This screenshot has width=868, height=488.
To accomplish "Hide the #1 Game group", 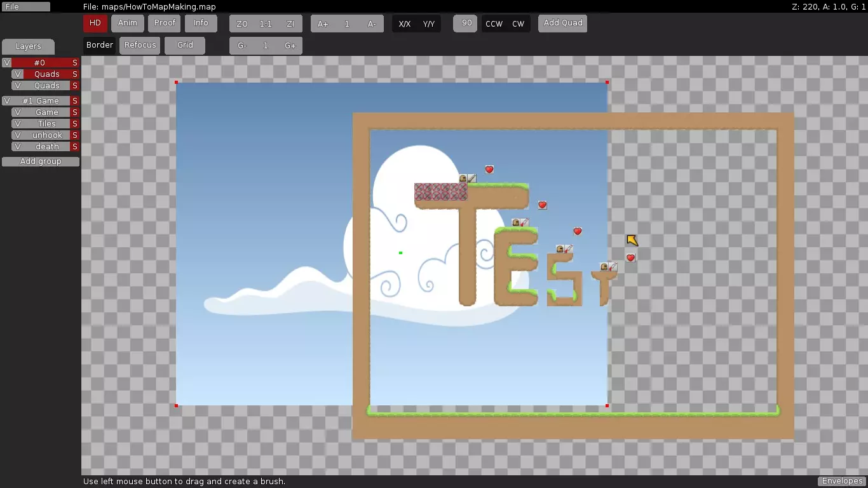I will (7, 101).
